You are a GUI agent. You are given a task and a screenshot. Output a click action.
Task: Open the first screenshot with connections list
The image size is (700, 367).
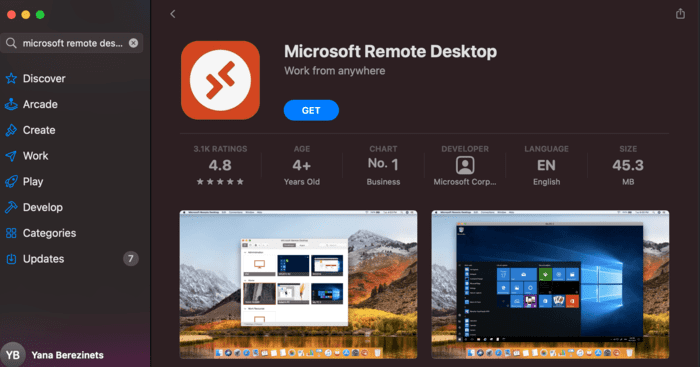pyautogui.click(x=298, y=284)
